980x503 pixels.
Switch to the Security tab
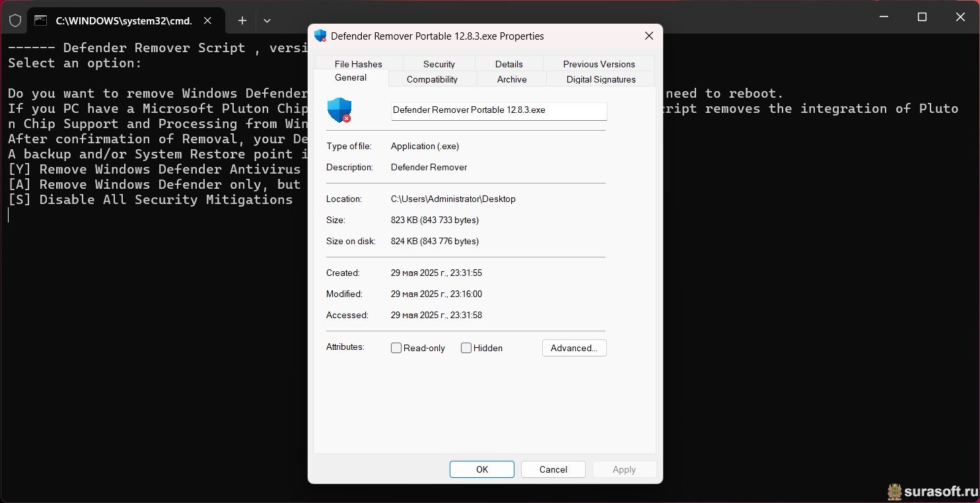pos(439,64)
